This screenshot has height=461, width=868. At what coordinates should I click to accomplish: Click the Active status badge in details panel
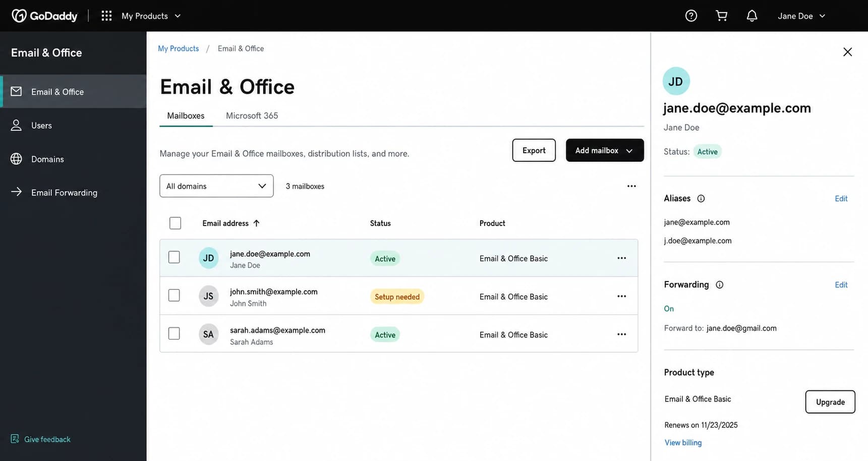[707, 151]
